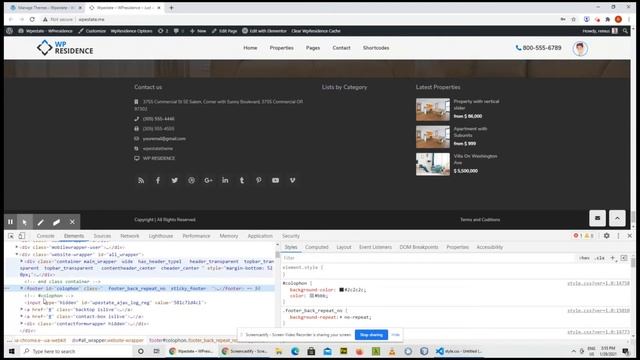Open the LinkedIn icon in footer
This screenshot has height=360, width=640.
click(x=225, y=180)
